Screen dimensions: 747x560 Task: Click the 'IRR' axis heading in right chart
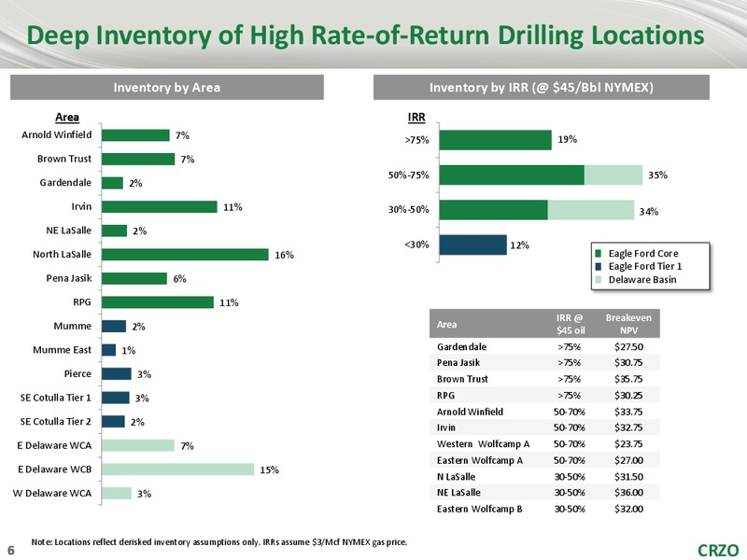(x=416, y=118)
